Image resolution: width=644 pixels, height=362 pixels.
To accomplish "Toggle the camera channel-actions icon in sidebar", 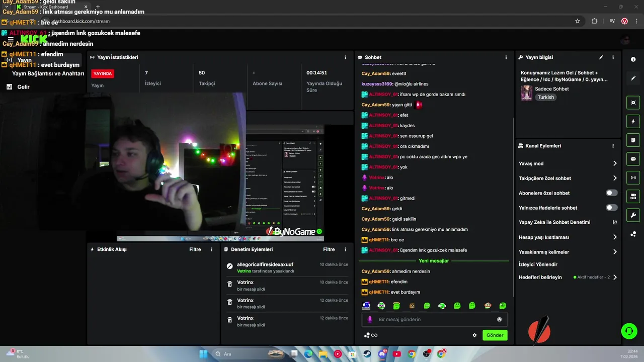I will (x=633, y=196).
